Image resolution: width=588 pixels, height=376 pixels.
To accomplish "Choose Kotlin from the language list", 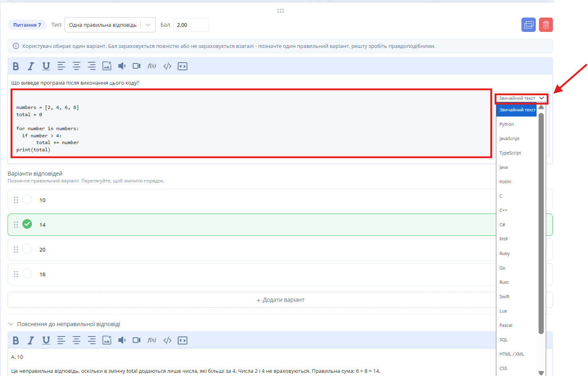I will tap(517, 182).
